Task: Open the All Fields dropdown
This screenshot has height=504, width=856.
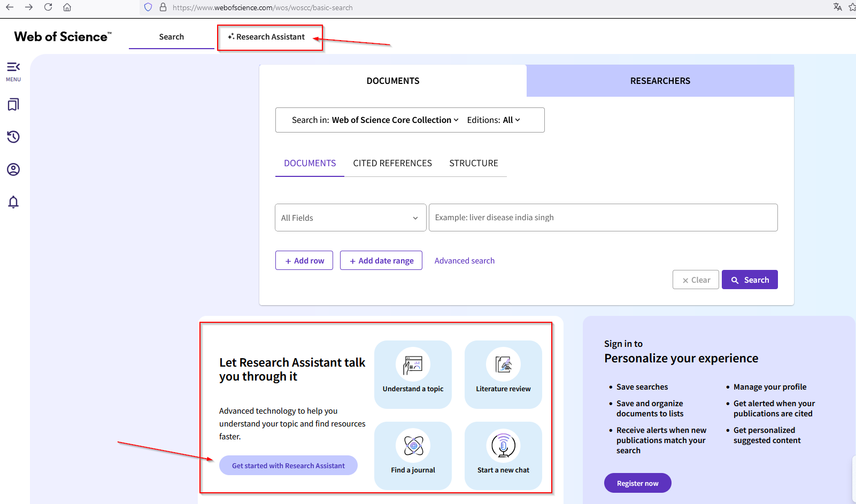Action: pyautogui.click(x=350, y=218)
